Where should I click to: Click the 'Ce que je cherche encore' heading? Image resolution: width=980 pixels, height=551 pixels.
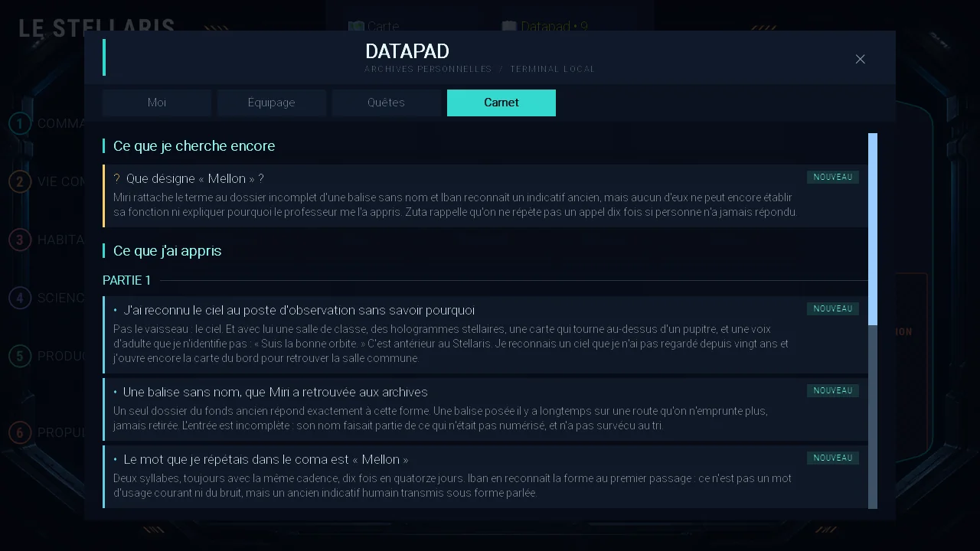tap(194, 145)
